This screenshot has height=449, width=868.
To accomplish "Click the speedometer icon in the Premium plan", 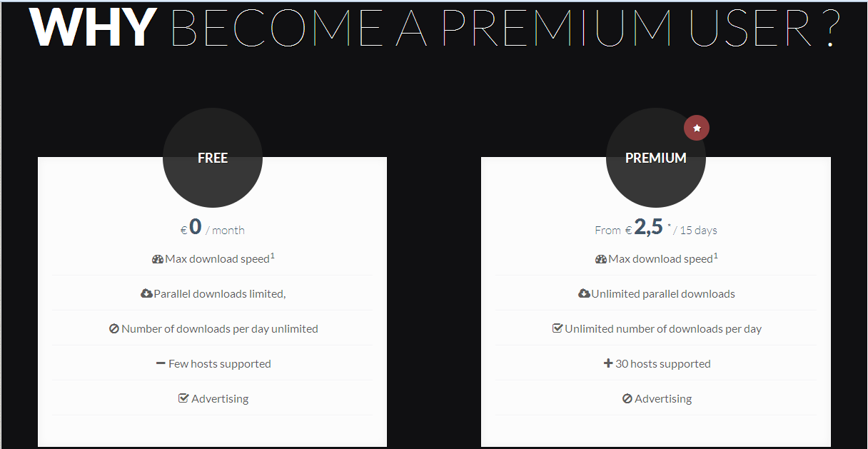I will tap(601, 259).
